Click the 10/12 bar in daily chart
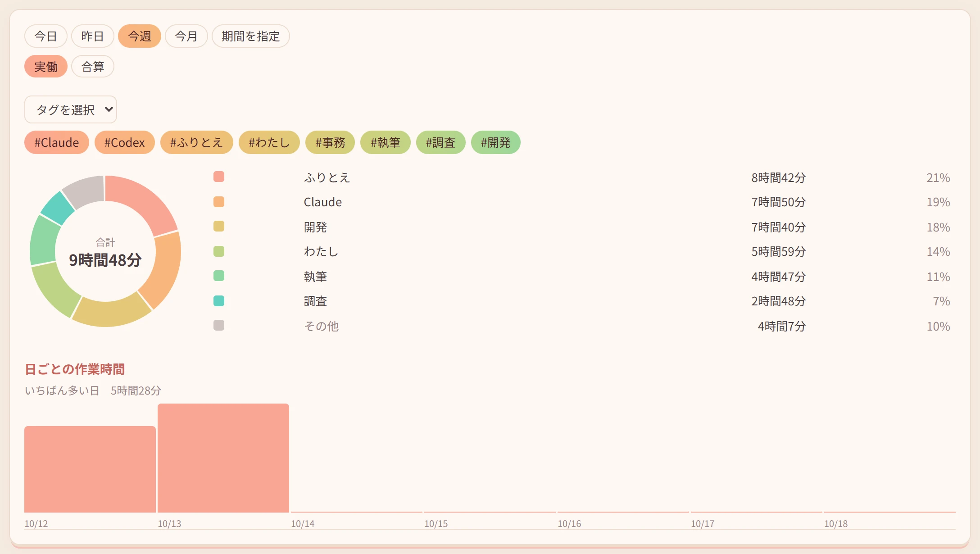This screenshot has width=980, height=554. click(x=90, y=469)
